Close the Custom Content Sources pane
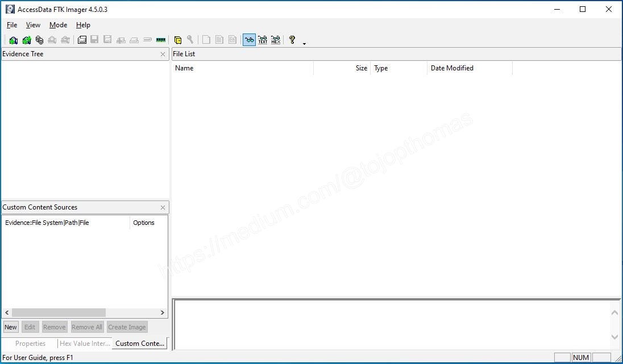 pyautogui.click(x=163, y=208)
